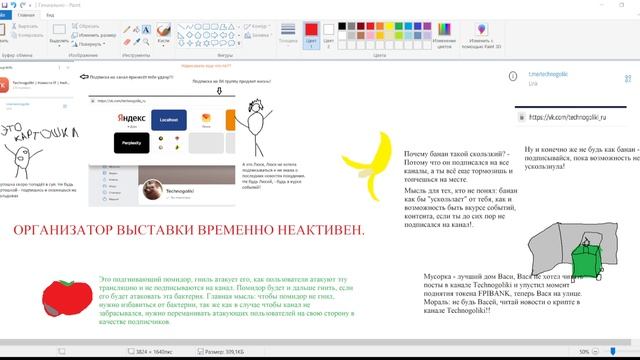The image size is (640, 360).
Task: Pick the purple color swatch
Action: (x=427, y=26)
